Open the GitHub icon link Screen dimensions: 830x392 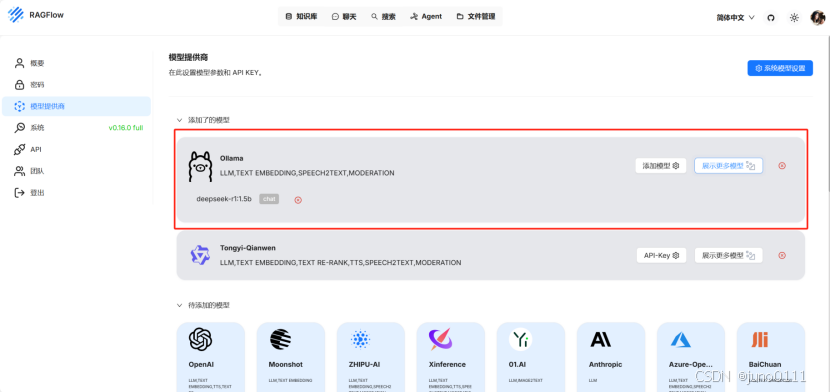point(771,17)
